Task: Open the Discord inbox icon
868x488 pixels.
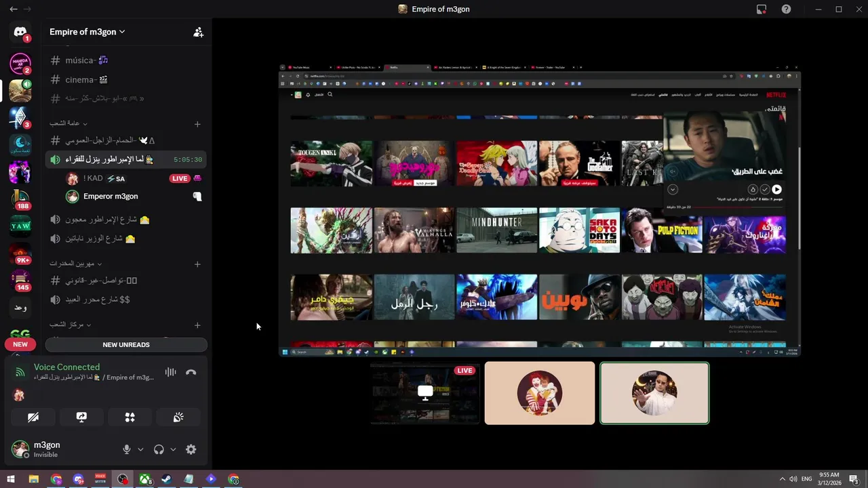Action: point(762,9)
